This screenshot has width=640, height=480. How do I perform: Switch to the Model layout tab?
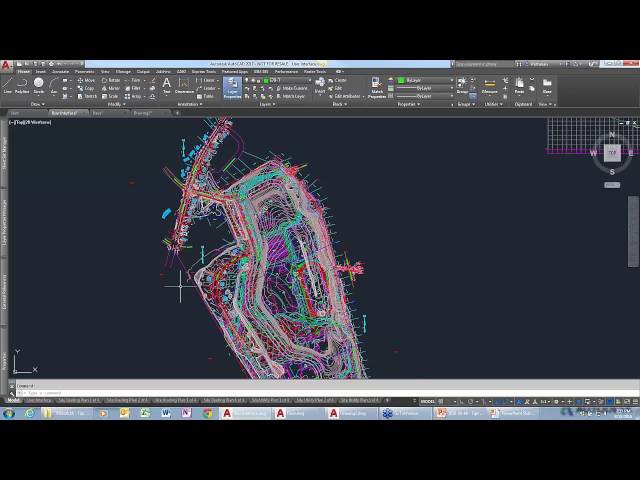13,401
